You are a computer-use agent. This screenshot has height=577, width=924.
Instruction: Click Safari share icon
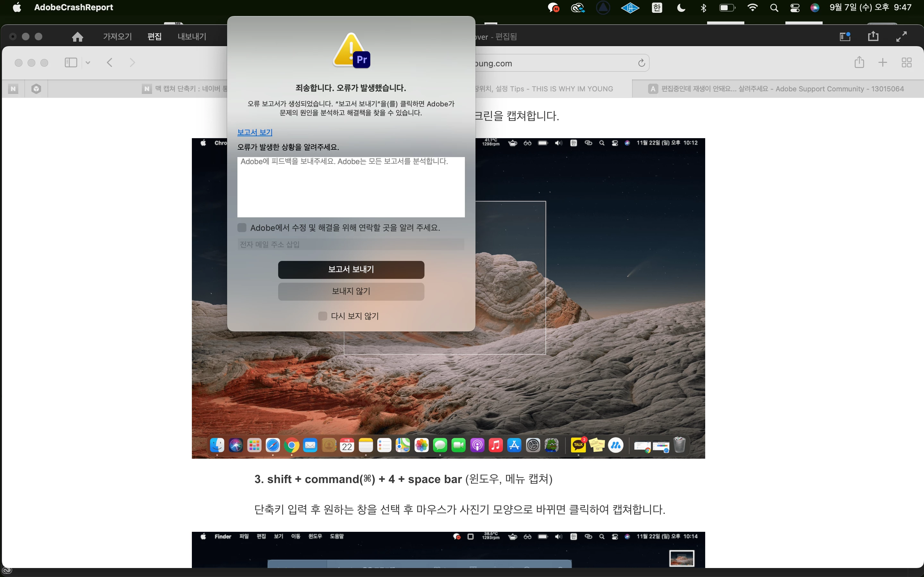point(859,62)
